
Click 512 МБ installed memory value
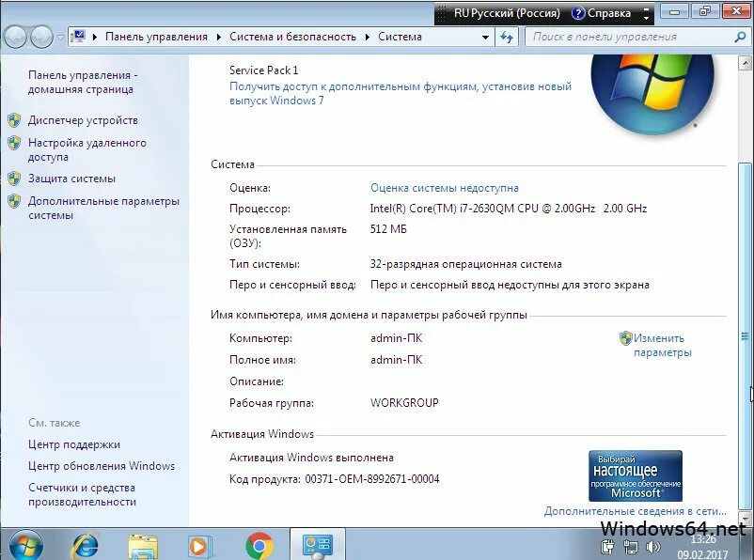coord(388,229)
